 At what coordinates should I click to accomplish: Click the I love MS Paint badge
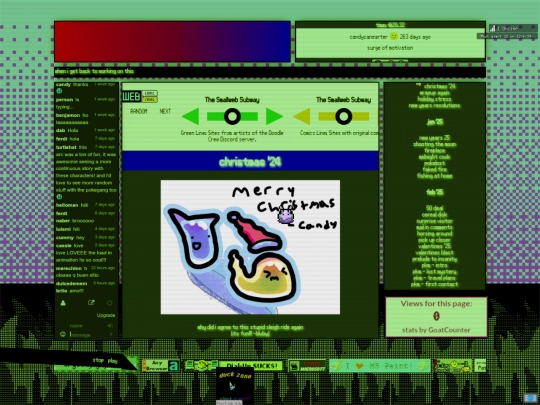coord(380,365)
